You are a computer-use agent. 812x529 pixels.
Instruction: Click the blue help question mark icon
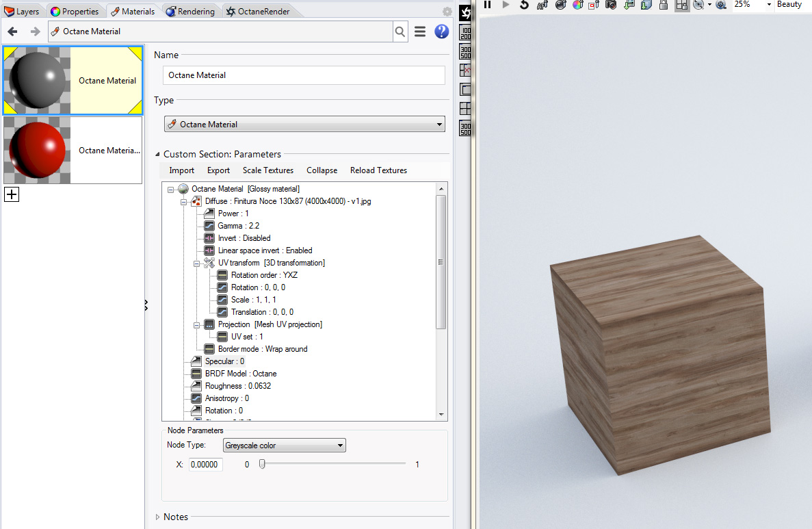click(x=442, y=31)
